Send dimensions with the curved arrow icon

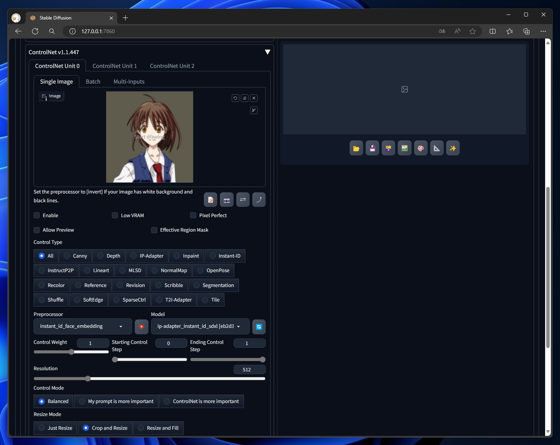[259, 200]
